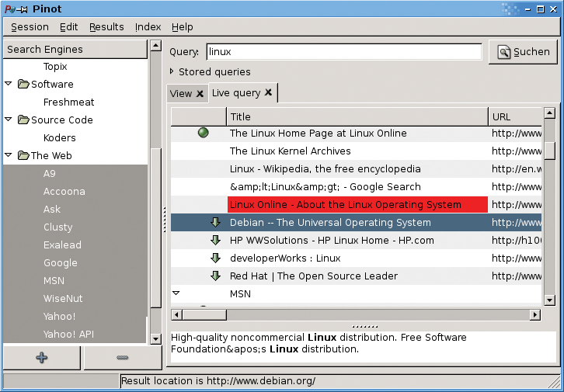Click the Source Code folder icon
The width and height of the screenshot is (564, 392).
click(x=23, y=120)
